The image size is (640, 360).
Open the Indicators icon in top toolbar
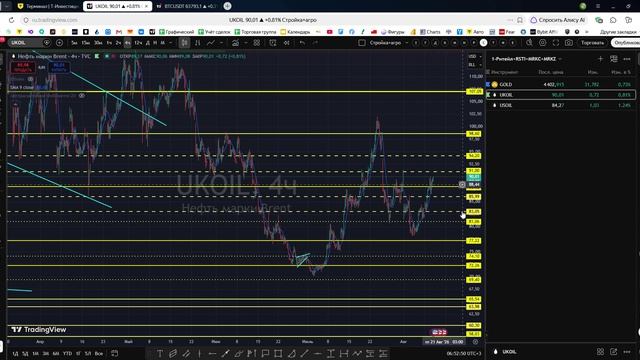click(236, 42)
